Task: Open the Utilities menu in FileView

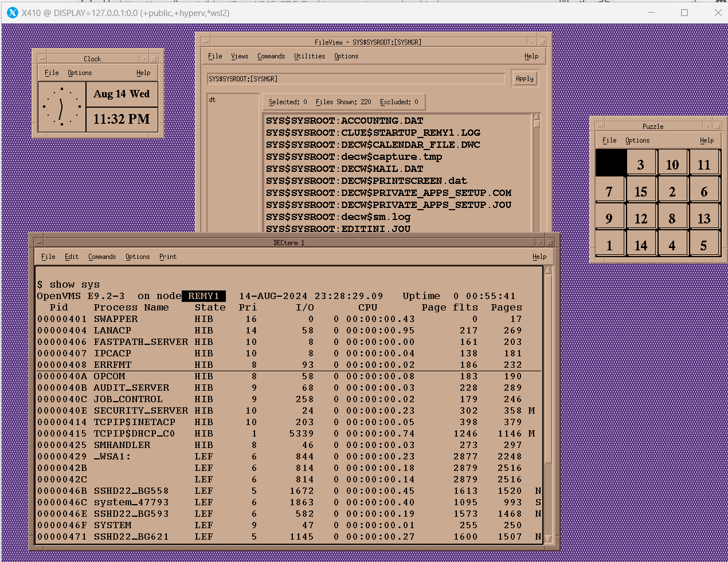Action: (309, 56)
